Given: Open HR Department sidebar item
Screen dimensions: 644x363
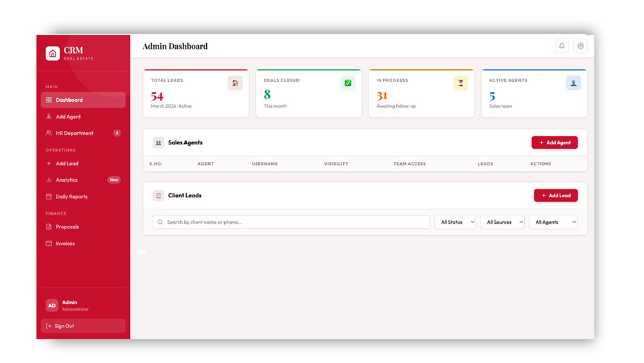Looking at the screenshot, I should coord(83,133).
